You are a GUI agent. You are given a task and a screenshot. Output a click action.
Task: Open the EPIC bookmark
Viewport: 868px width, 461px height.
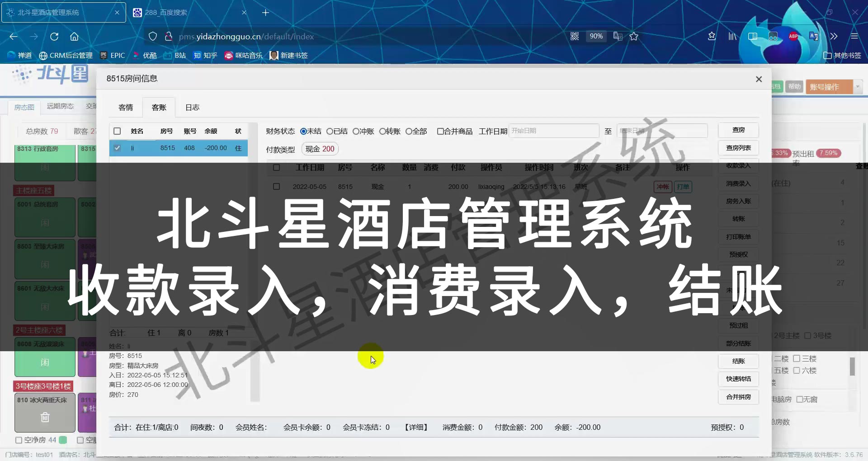[x=112, y=55]
